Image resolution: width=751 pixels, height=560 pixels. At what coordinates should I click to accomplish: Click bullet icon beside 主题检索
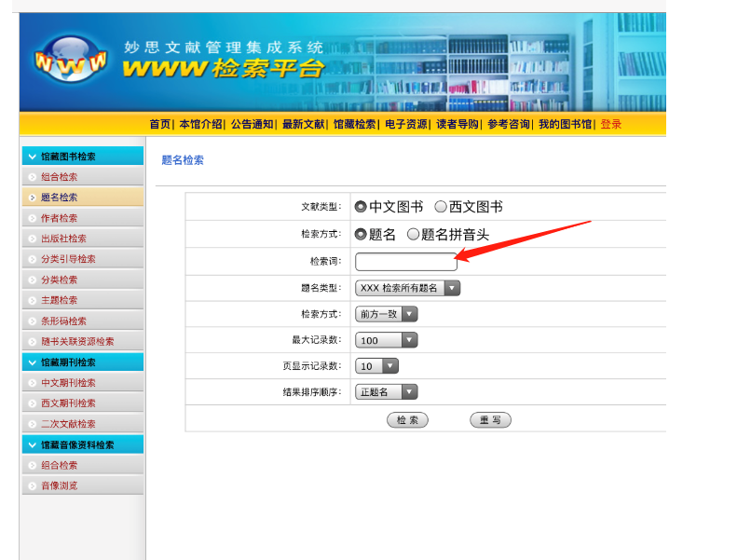(x=32, y=300)
